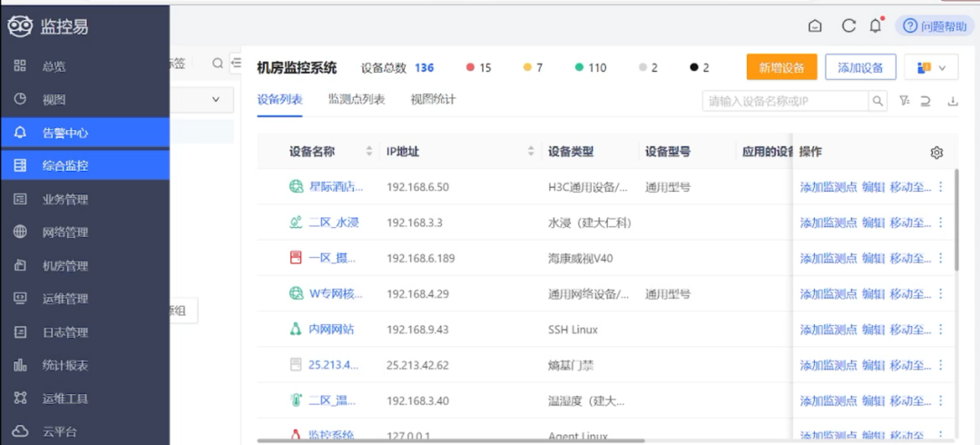Filter devices by red status count 15
Viewport: 980px width, 445px height.
(479, 67)
